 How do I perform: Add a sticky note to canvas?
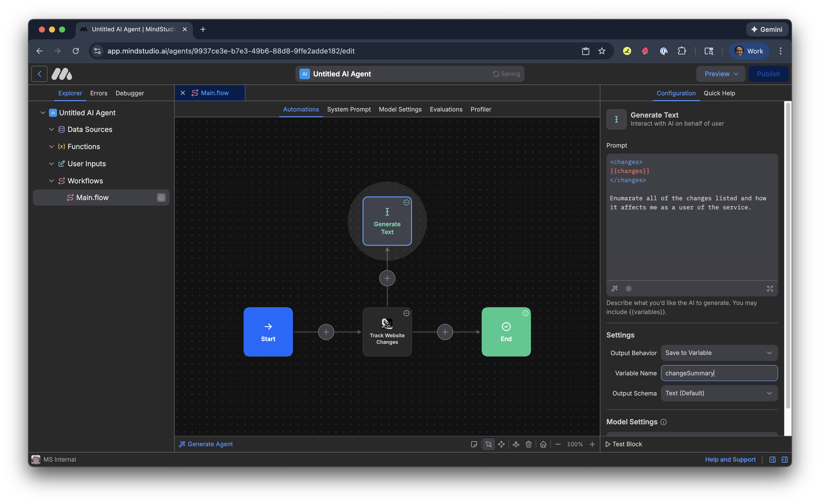474,444
